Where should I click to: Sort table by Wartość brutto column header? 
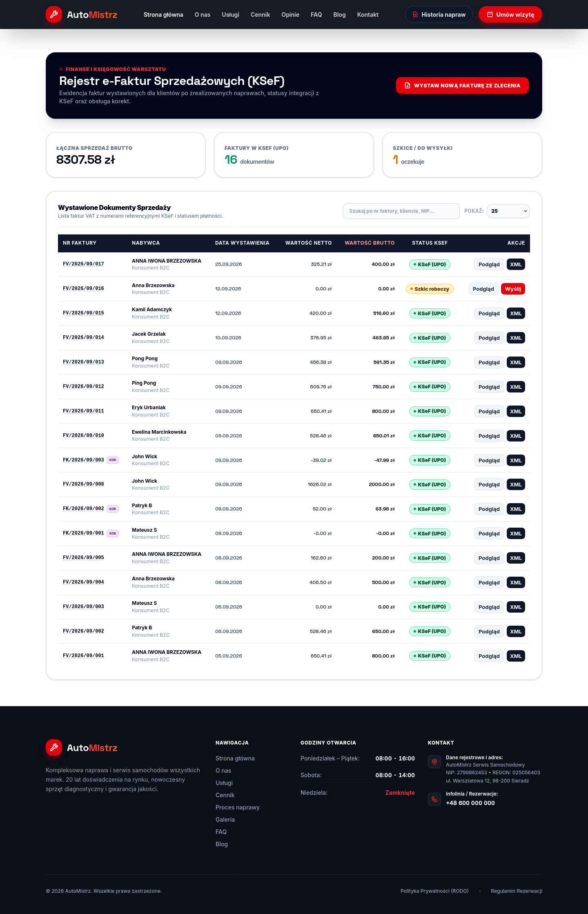(370, 243)
